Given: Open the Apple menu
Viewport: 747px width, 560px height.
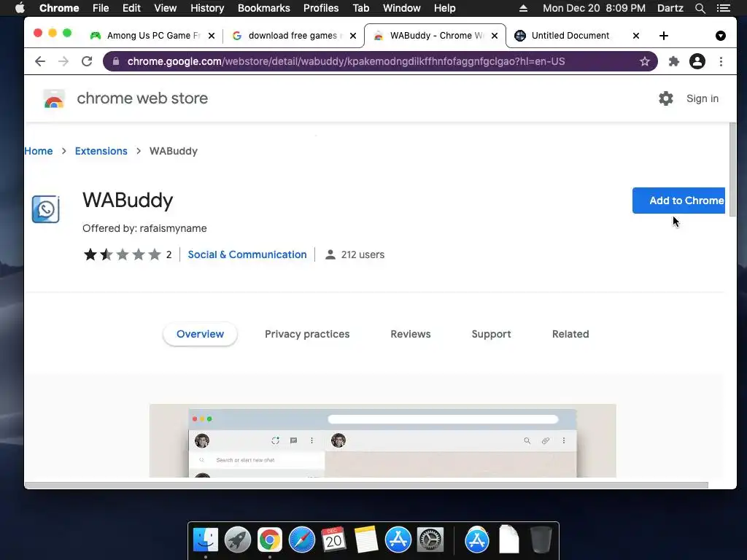Looking at the screenshot, I should [20, 8].
